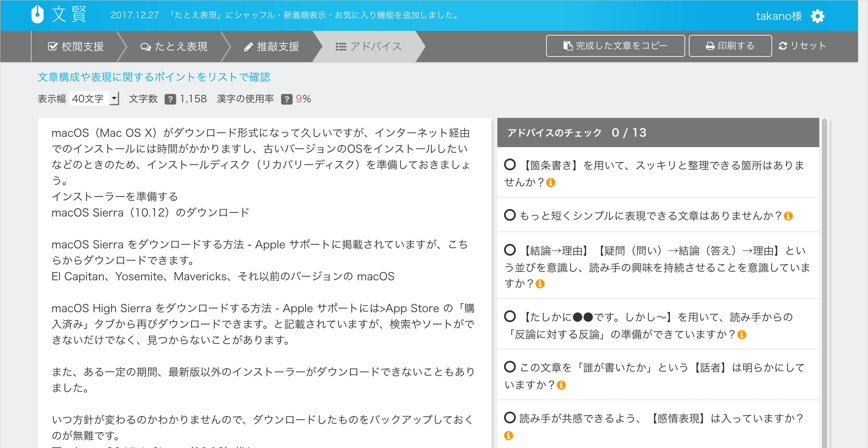Image resolution: width=868 pixels, height=448 pixels.
Task: Check the たしかに●●です advice item
Action: pos(510,316)
